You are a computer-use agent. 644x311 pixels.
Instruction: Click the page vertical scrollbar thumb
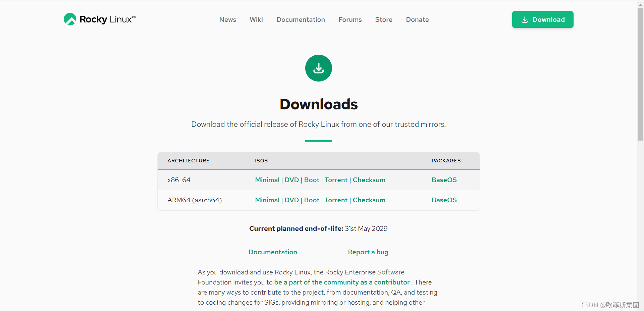640,74
